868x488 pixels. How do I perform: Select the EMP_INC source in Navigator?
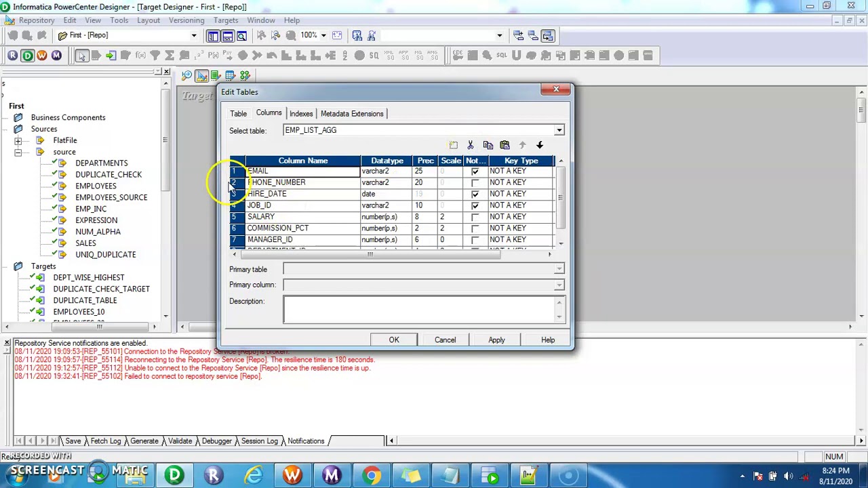point(91,209)
